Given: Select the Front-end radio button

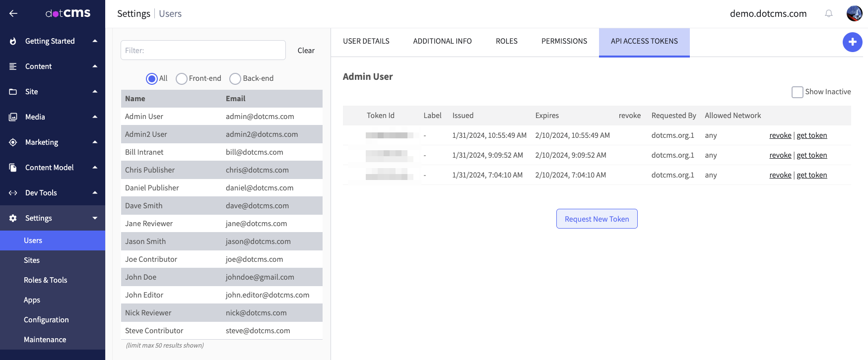Looking at the screenshot, I should (x=182, y=79).
